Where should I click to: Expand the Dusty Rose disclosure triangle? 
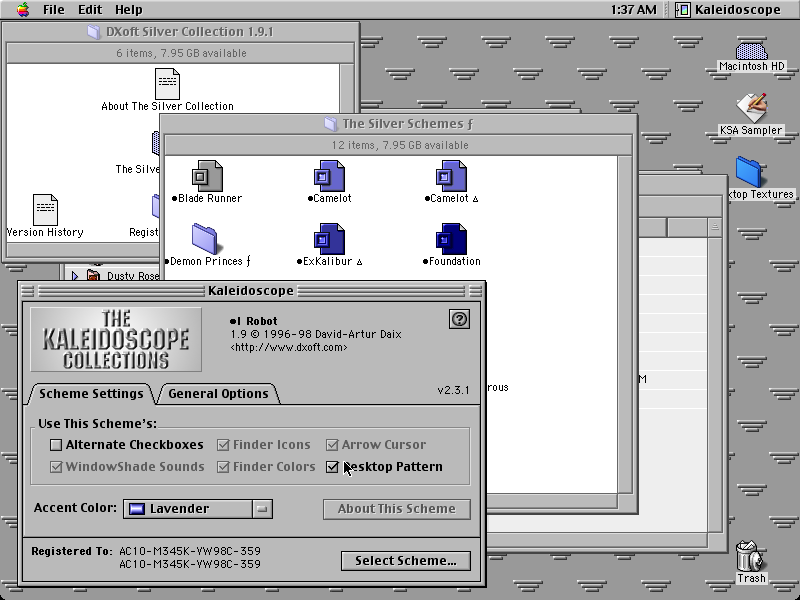point(75,276)
